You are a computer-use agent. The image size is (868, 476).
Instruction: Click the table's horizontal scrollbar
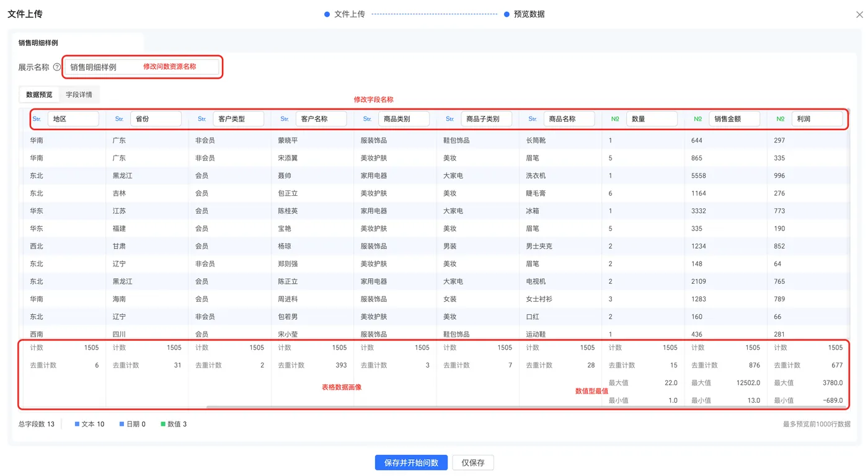point(526,407)
